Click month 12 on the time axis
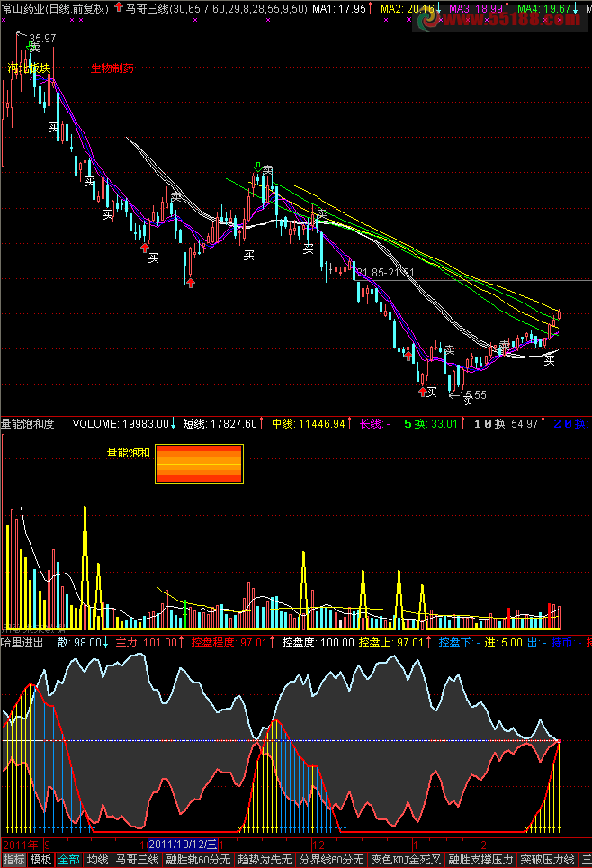This screenshot has width=592, height=868. (318, 845)
